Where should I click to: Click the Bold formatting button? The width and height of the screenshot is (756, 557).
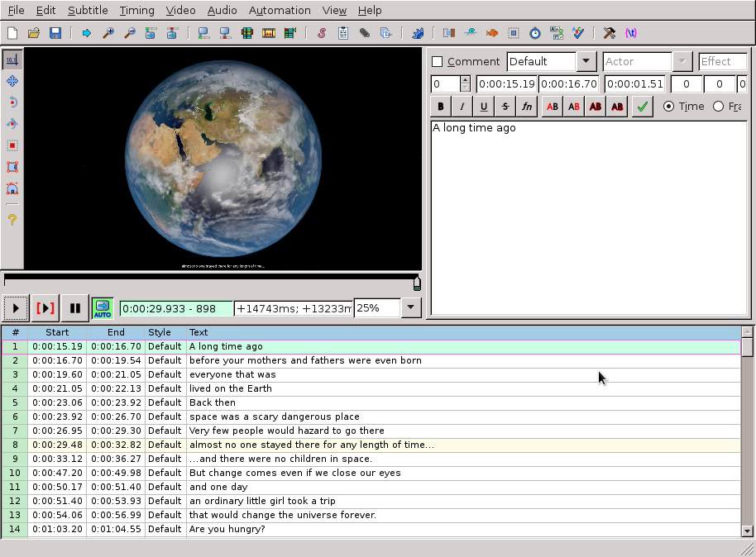click(x=440, y=106)
